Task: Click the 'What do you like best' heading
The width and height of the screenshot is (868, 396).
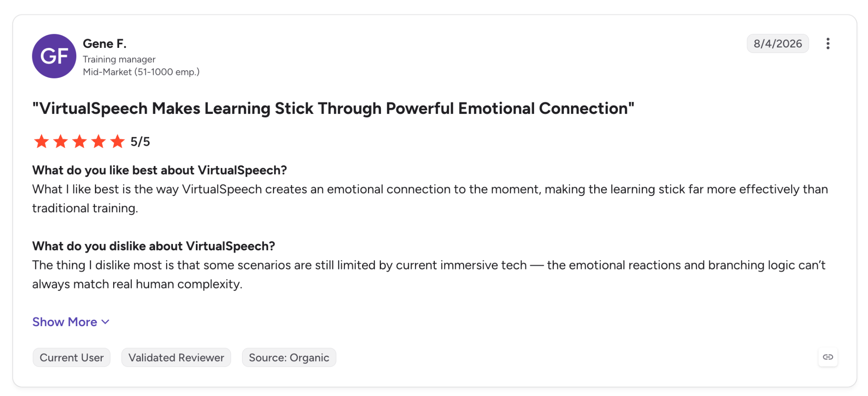Action: (x=160, y=170)
